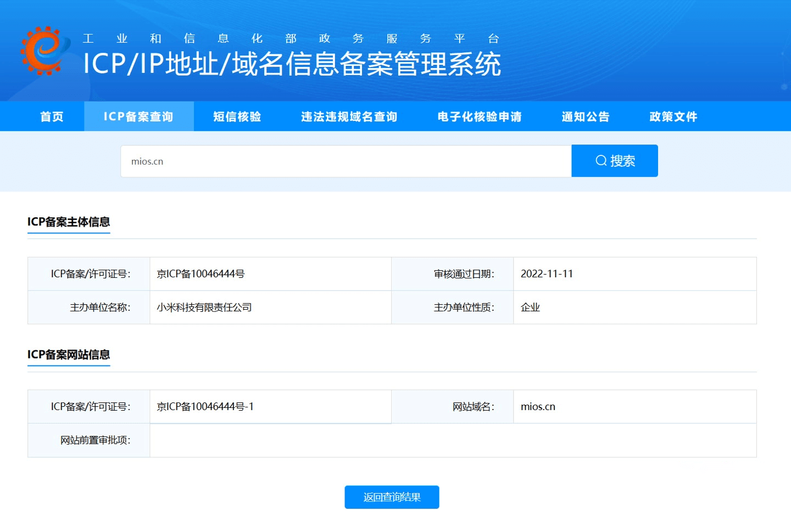Open the 短信核验 section

point(236,116)
